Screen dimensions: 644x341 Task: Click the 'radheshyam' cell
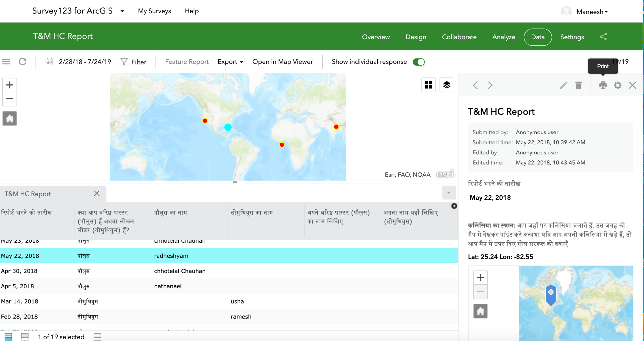[171, 256]
